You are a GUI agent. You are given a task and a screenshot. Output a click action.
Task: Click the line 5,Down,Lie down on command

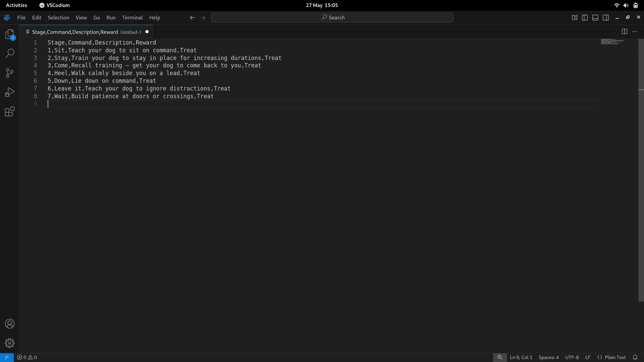pyautogui.click(x=102, y=81)
